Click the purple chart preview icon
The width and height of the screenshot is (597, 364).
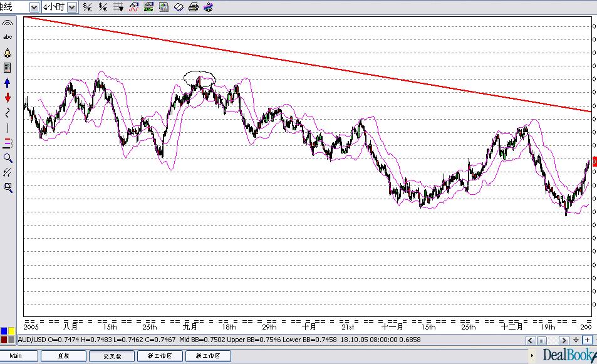[x=208, y=7]
